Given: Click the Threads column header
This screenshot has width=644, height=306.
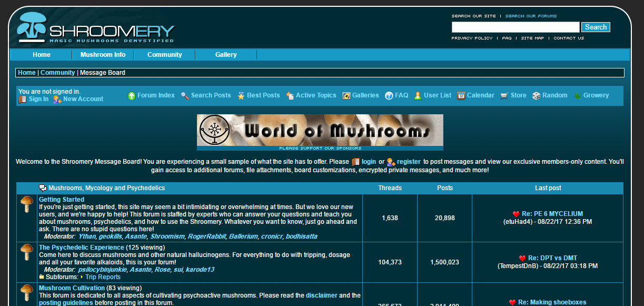Looking at the screenshot, I should coord(390,188).
